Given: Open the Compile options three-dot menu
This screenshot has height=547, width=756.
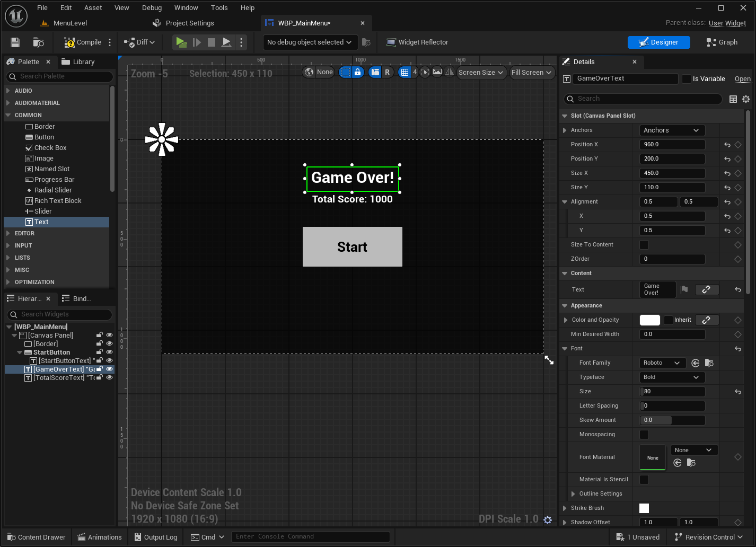Looking at the screenshot, I should pos(110,42).
